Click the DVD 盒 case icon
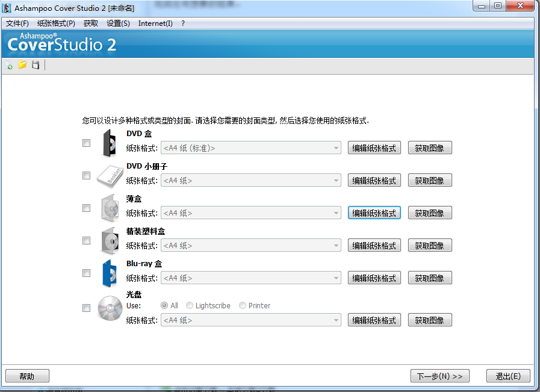This screenshot has width=540, height=392. (x=110, y=143)
